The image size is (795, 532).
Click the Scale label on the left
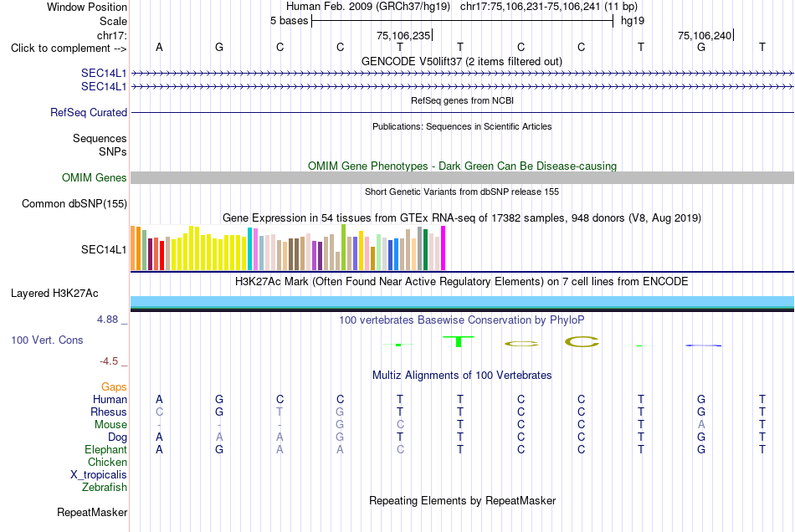(x=113, y=21)
